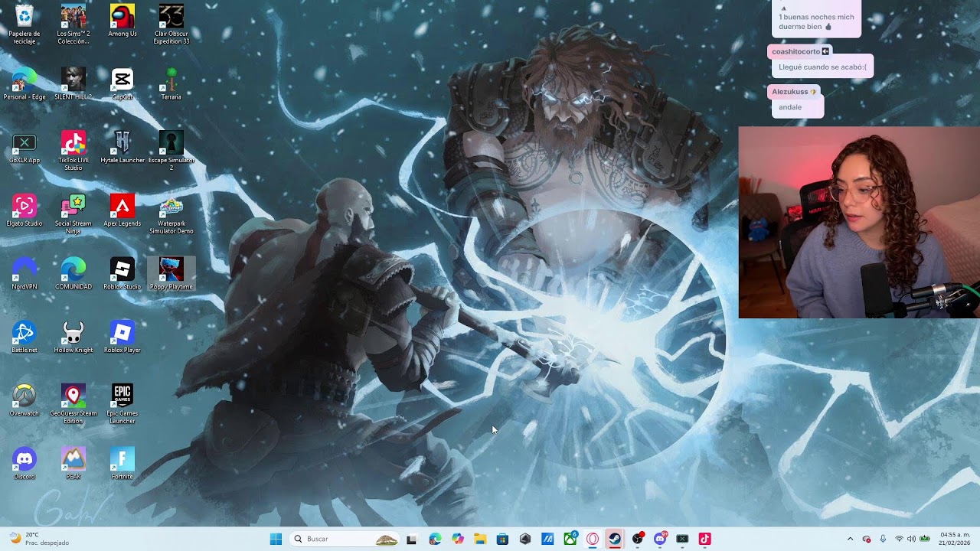Screen dimensions: 980x551
Task: Open the NordVPN desktop shortcut
Action: [24, 274]
